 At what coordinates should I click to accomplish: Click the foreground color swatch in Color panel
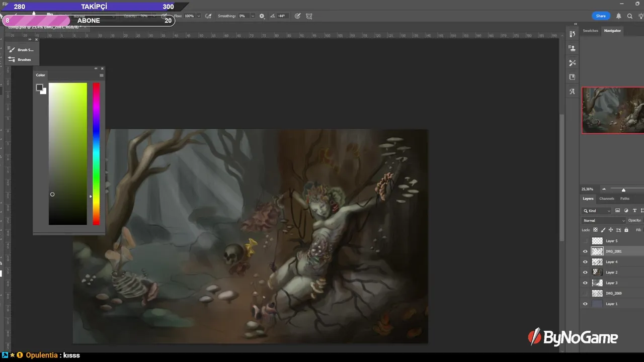click(x=39, y=87)
